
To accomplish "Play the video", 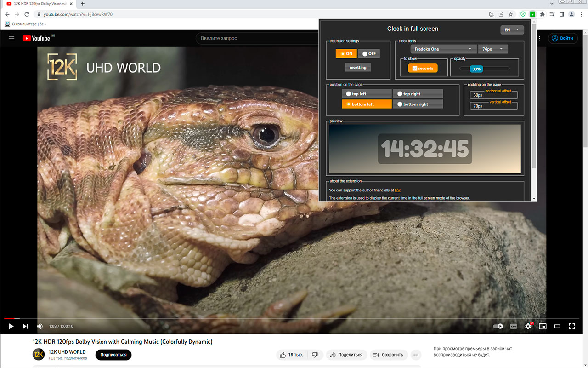I will [11, 326].
